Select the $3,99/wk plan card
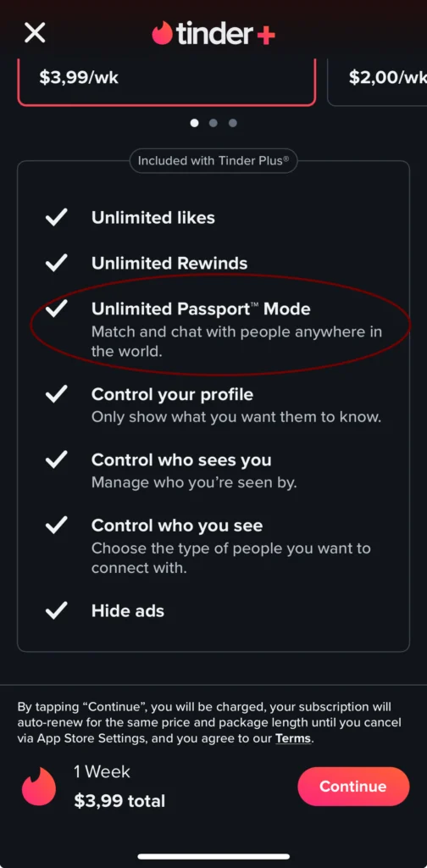The image size is (427, 868). 167,81
